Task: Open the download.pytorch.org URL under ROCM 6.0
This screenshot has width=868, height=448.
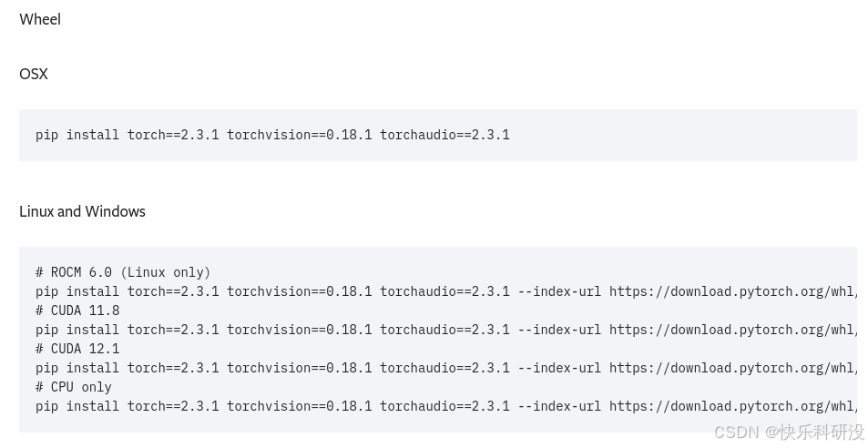Action: click(x=733, y=291)
